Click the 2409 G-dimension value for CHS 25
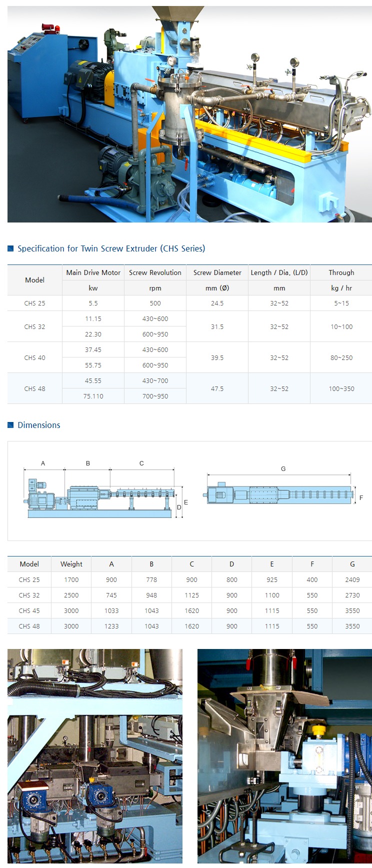The width and height of the screenshot is (372, 868). tap(352, 579)
